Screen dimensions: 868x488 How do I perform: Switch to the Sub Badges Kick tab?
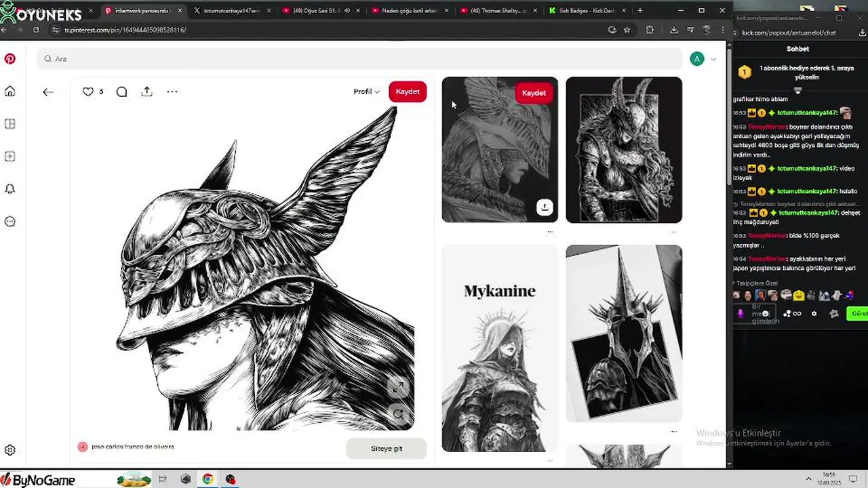point(587,11)
